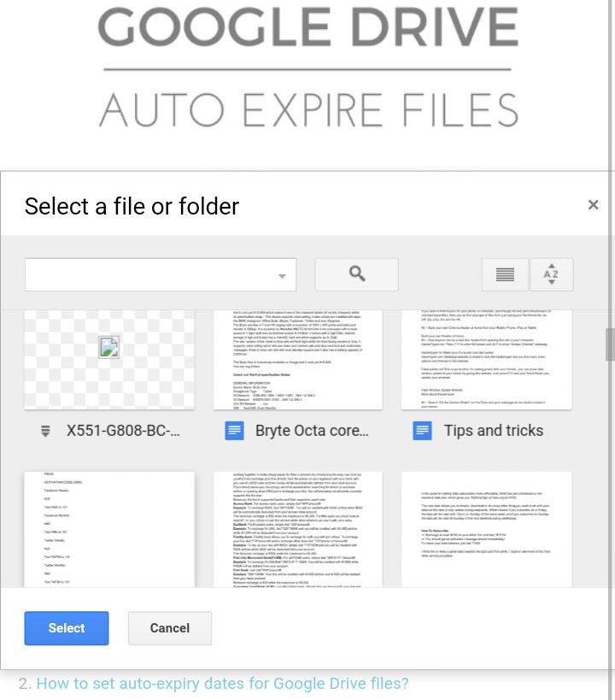This screenshot has height=700, width=615.
Task: Click the 'Tips and tricks' file name
Action: click(x=494, y=431)
